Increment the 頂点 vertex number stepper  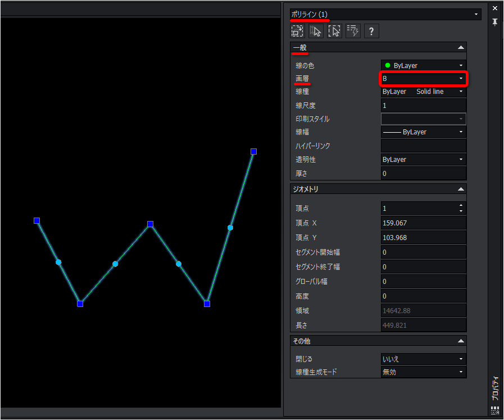click(461, 205)
